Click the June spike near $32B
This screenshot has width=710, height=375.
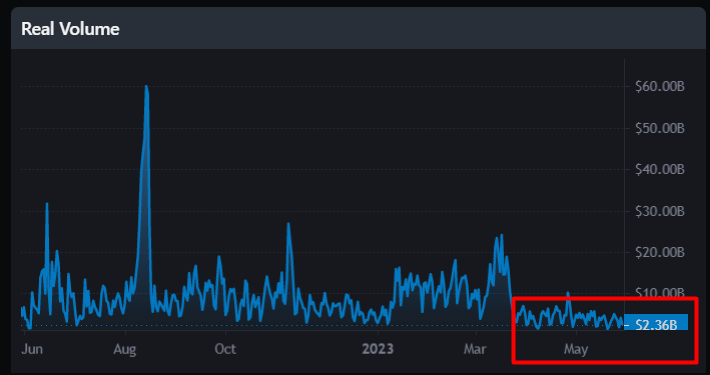(x=47, y=204)
